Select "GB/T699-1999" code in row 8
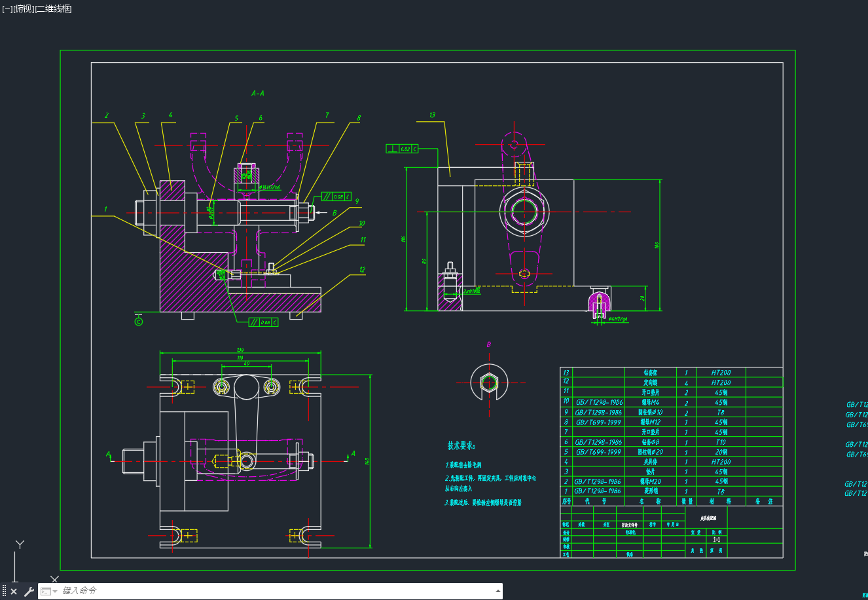Viewport: 868px width, 600px height. tap(598, 422)
